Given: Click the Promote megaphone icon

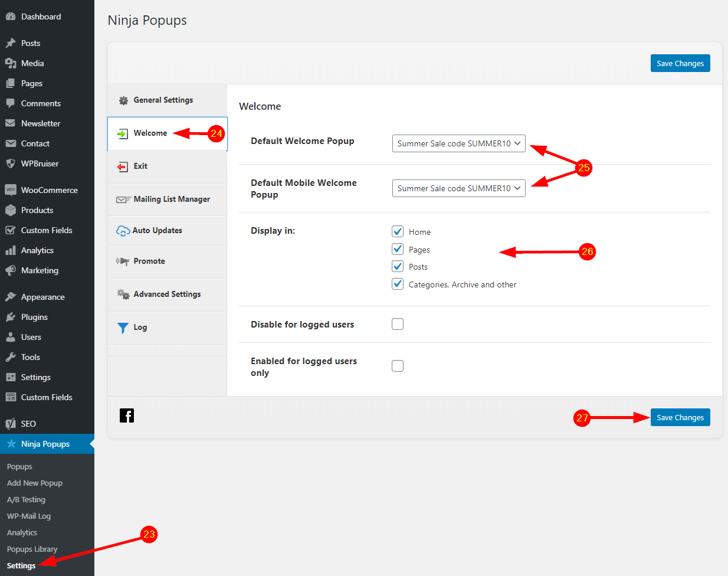Looking at the screenshot, I should [123, 261].
